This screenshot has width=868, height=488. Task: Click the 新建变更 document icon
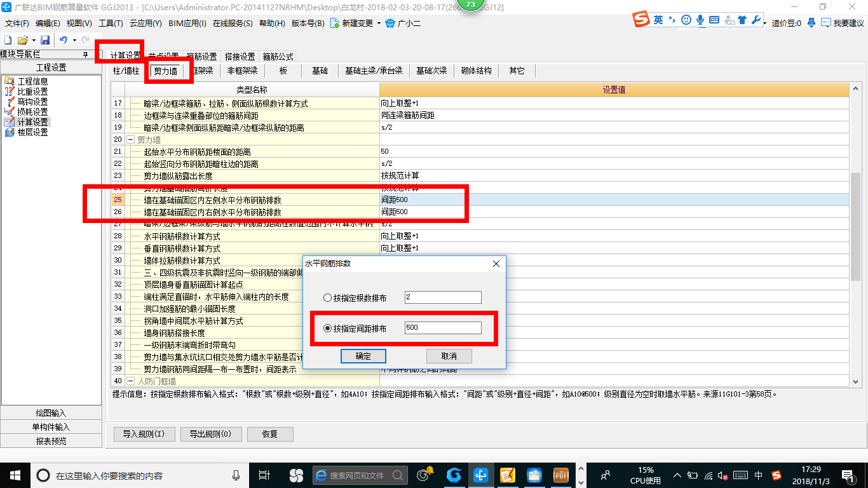pos(334,23)
